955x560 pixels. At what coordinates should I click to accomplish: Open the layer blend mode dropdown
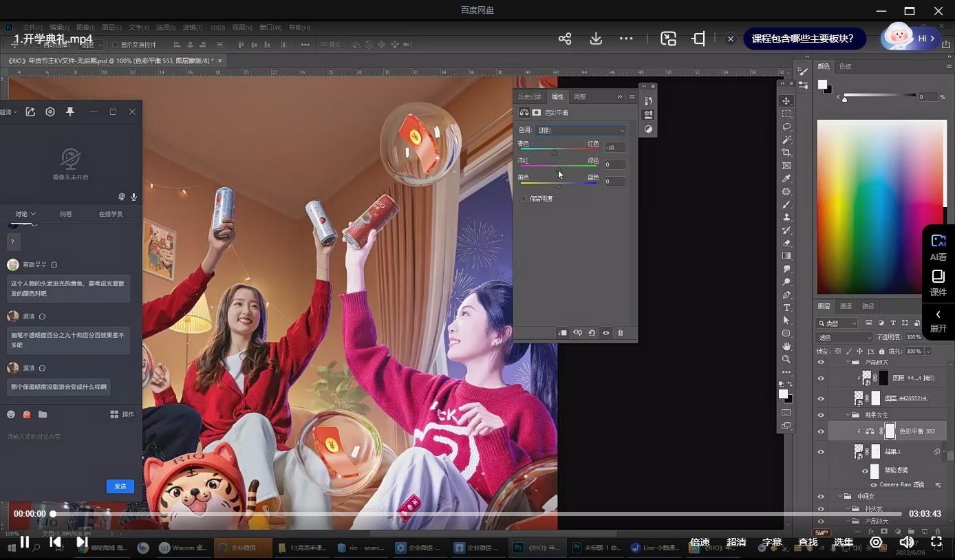(844, 337)
